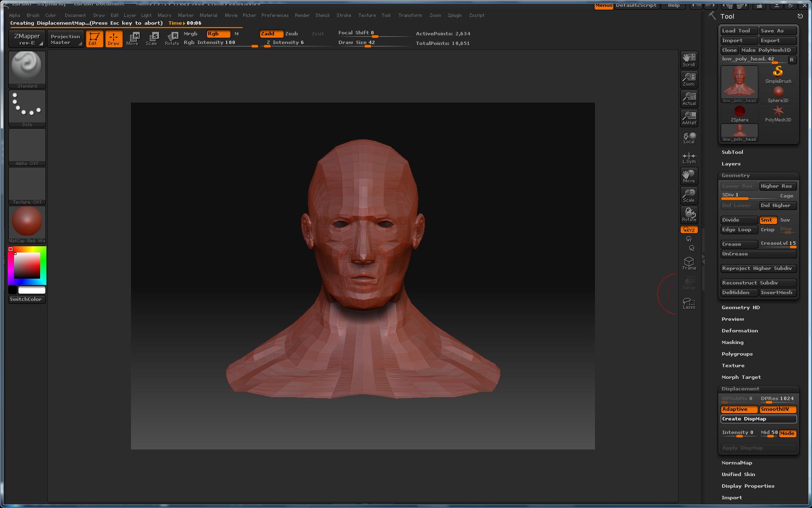Screen dimensions: 812x508
Task: Click the Actual size icon
Action: [689, 98]
